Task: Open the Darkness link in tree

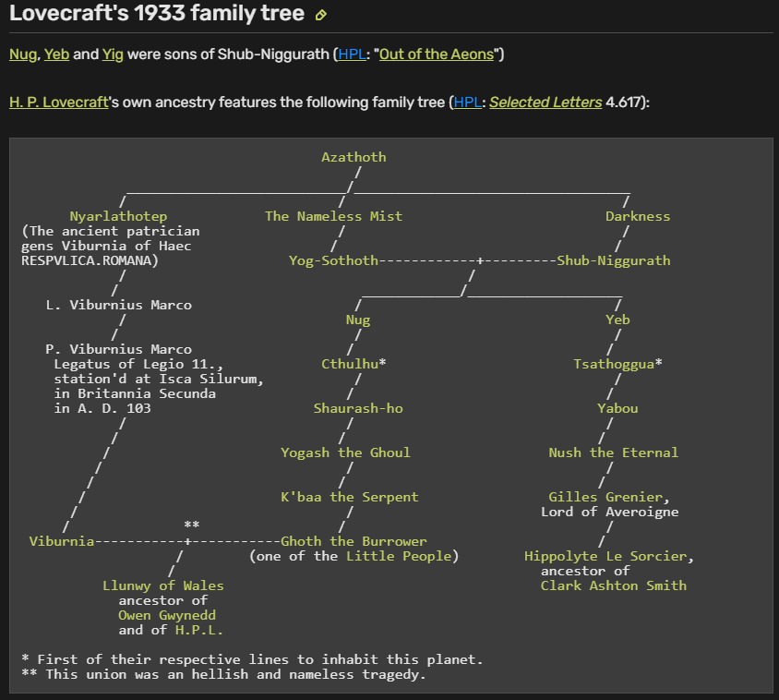Action: pos(638,216)
